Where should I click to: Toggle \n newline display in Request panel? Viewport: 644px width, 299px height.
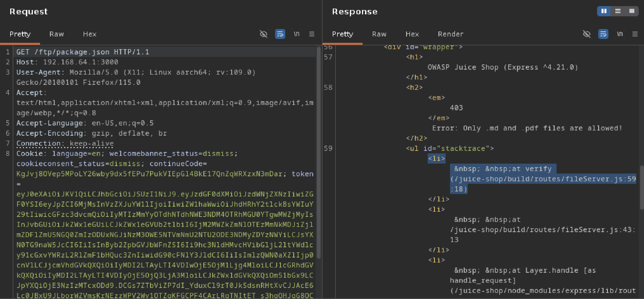297,34
